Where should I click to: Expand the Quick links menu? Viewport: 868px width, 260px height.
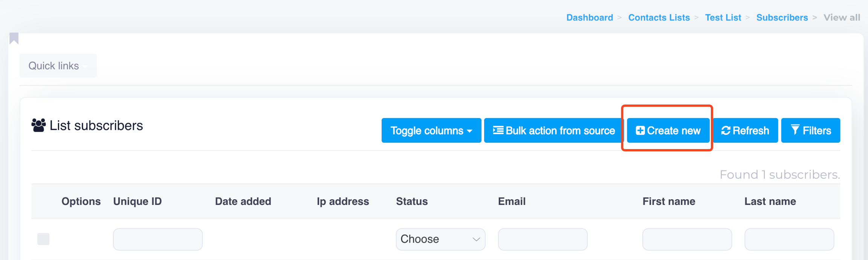click(x=58, y=66)
